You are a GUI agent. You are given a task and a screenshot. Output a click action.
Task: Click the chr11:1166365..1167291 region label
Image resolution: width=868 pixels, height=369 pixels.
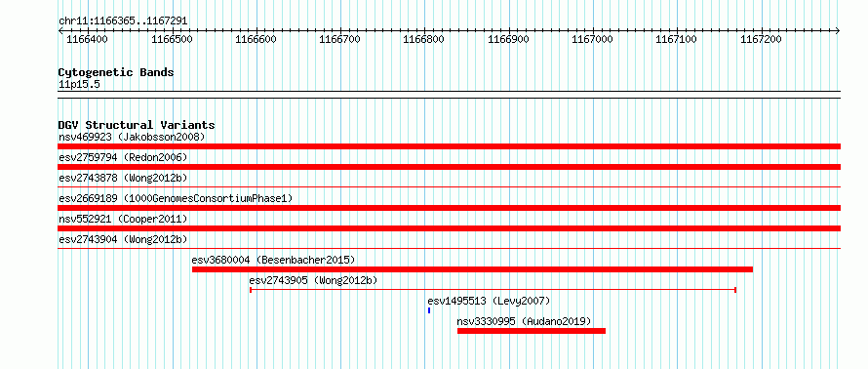point(123,21)
